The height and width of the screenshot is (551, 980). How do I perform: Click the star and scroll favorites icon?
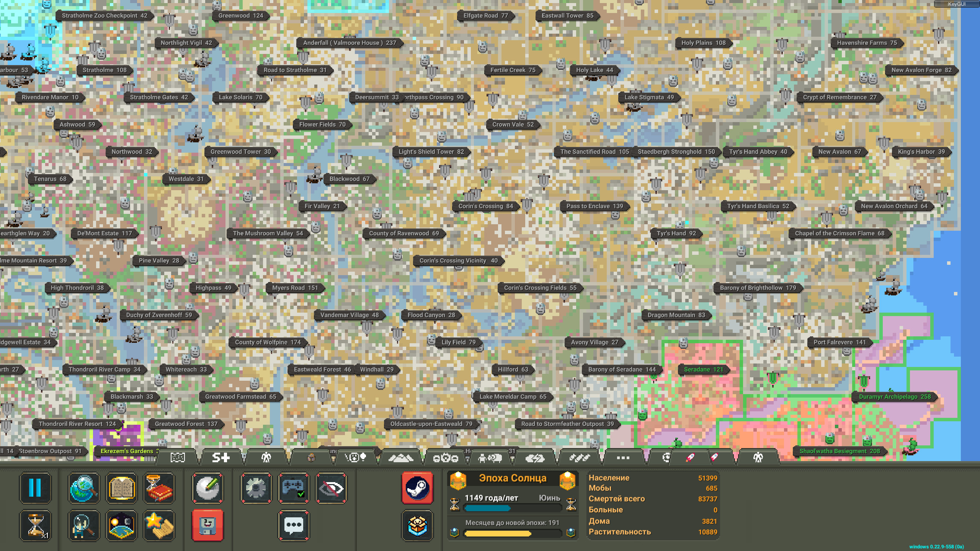tap(159, 525)
